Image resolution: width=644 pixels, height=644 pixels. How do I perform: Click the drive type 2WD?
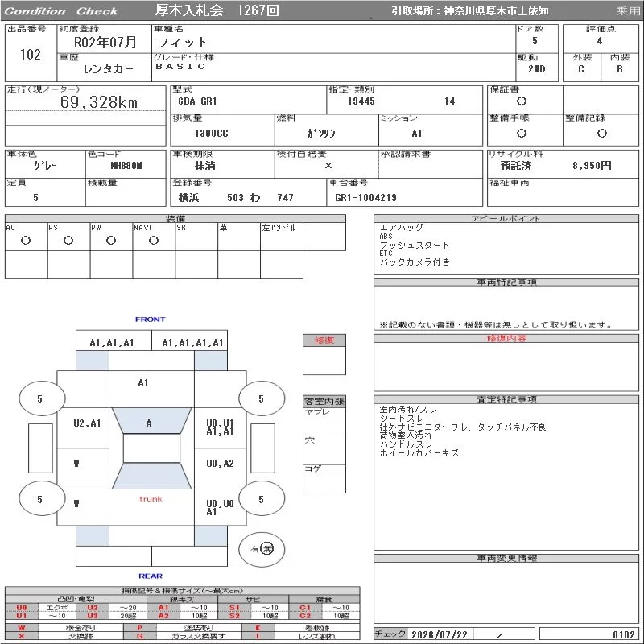pos(536,69)
